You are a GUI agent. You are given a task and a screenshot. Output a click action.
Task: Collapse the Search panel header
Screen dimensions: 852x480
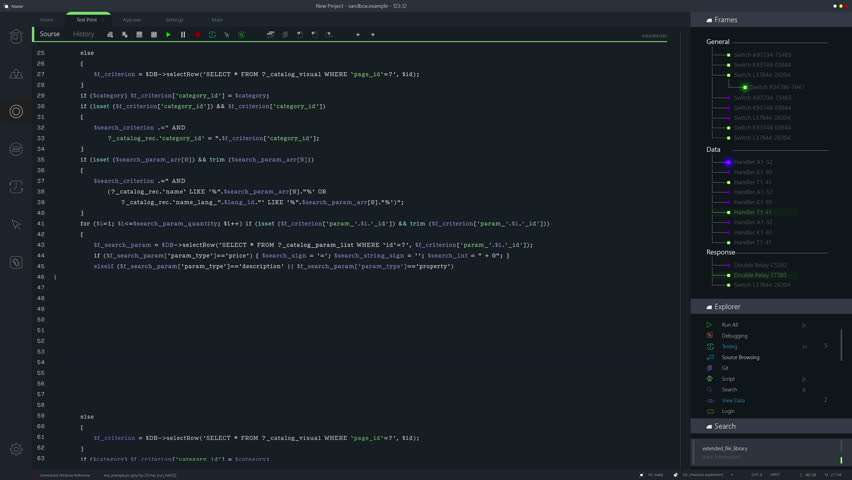pos(770,426)
